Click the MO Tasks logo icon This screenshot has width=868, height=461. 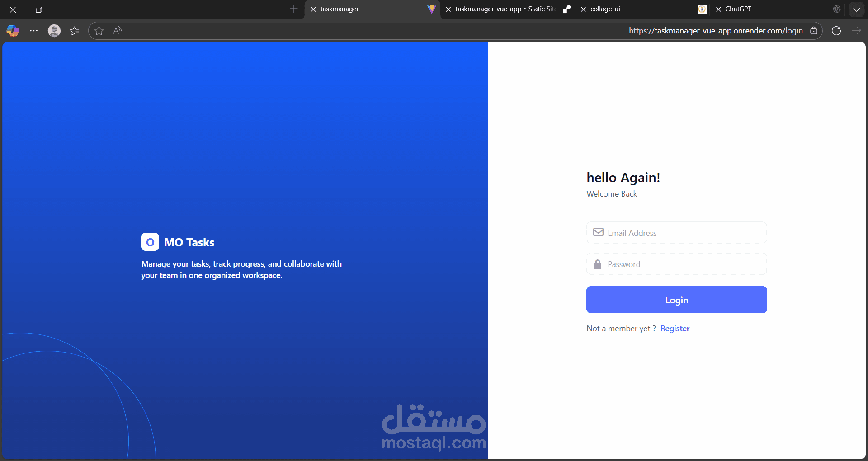click(x=150, y=242)
